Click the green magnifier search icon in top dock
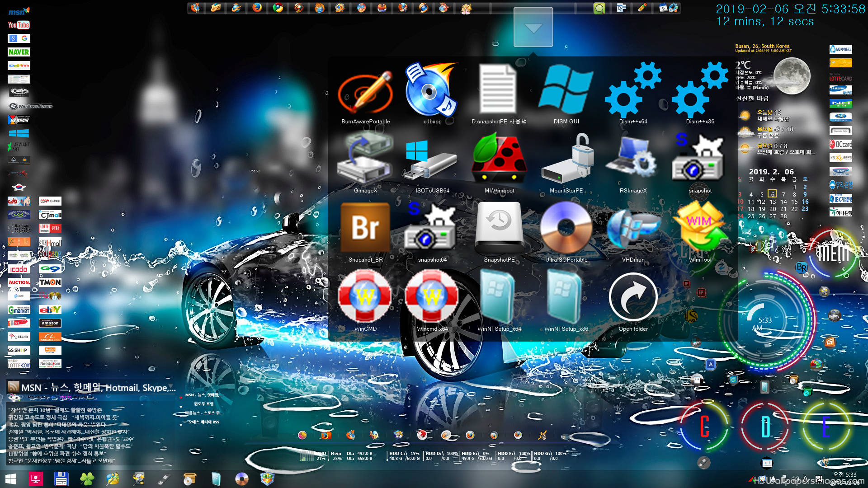Viewport: 868px width, 488px height. click(599, 8)
